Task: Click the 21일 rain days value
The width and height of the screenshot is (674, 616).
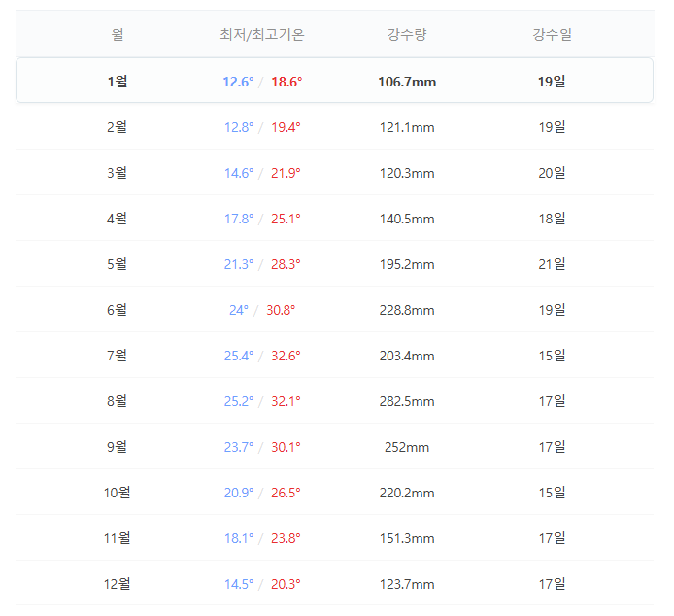Action: click(x=552, y=264)
